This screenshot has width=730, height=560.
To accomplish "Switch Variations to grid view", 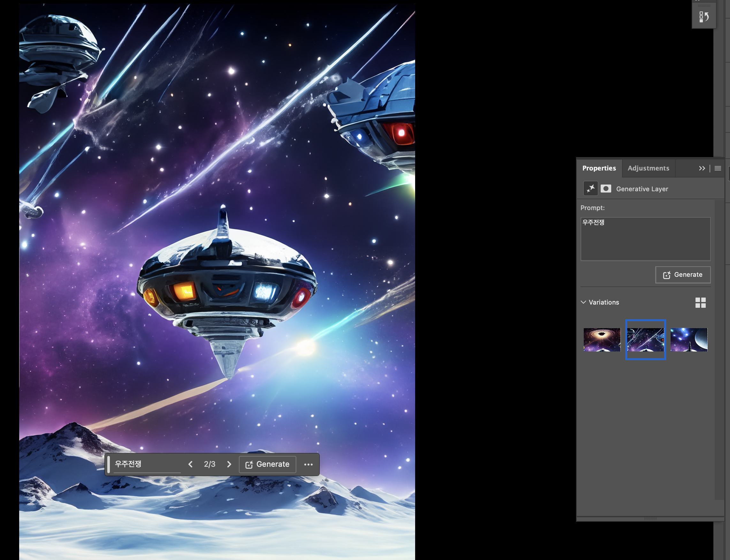I will tap(700, 303).
